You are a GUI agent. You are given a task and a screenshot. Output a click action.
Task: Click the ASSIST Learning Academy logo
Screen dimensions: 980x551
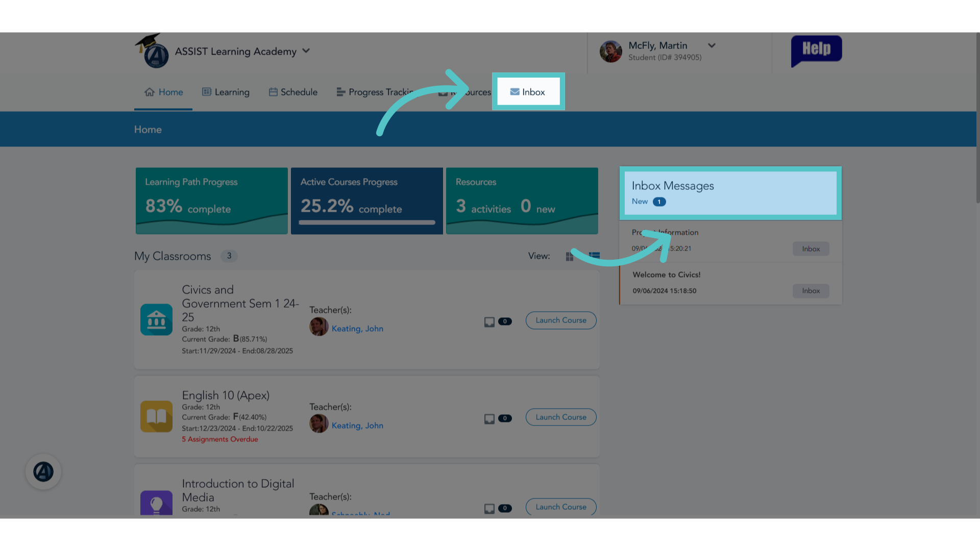[152, 51]
